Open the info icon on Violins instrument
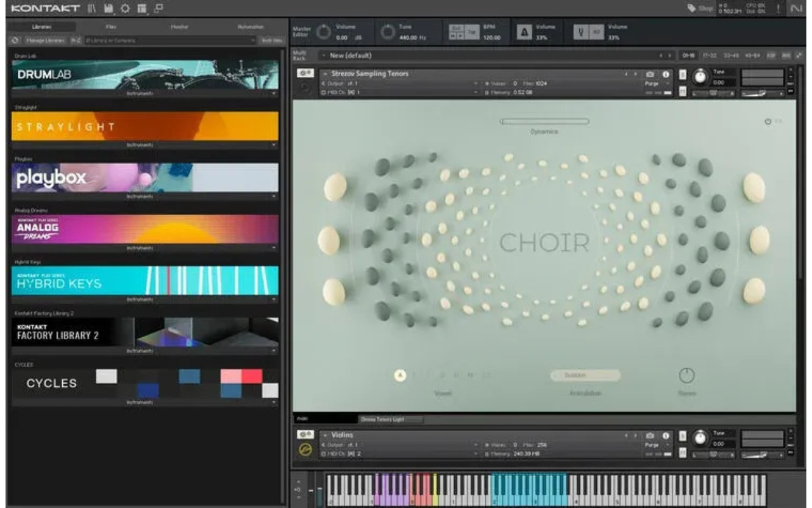The width and height of the screenshot is (812, 508). 666,436
